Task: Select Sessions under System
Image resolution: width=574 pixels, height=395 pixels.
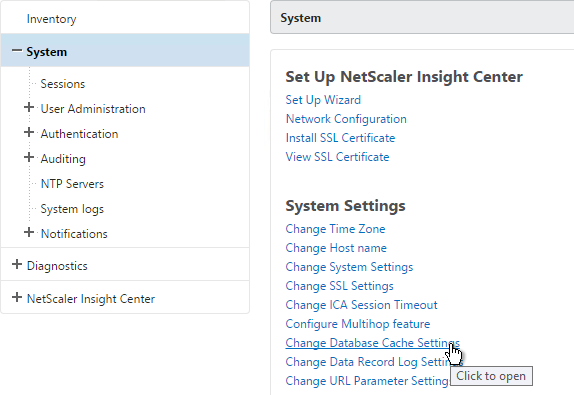Action: (x=63, y=84)
